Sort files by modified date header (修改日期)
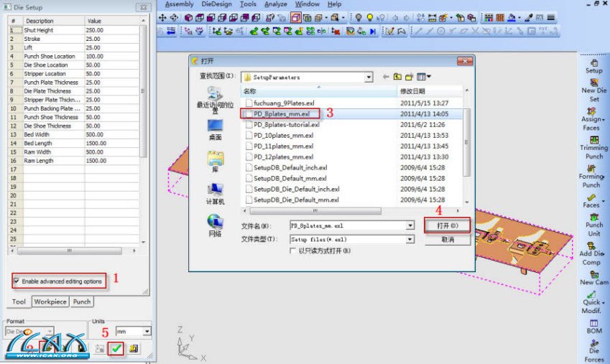 (430, 91)
